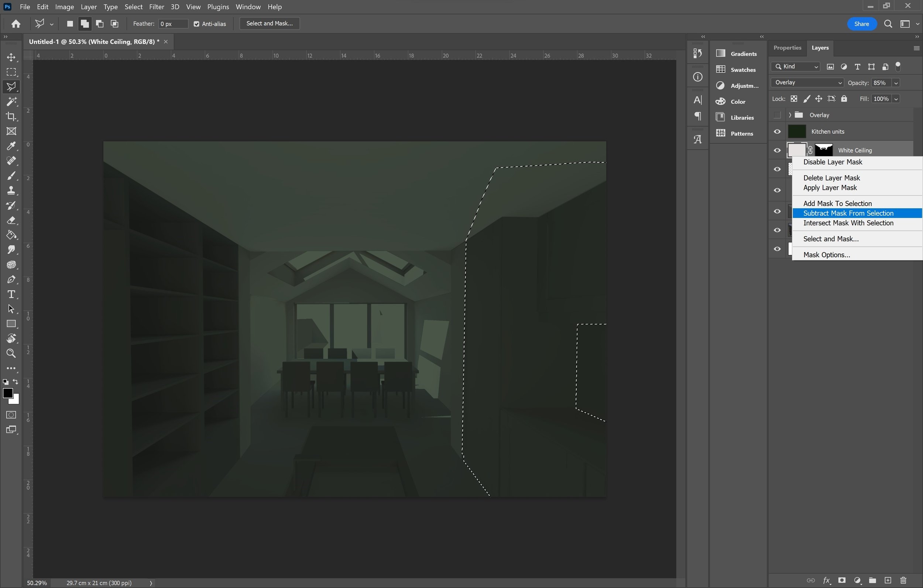The width and height of the screenshot is (923, 588).
Task: Toggle layer filtering on/off switch
Action: point(898,67)
